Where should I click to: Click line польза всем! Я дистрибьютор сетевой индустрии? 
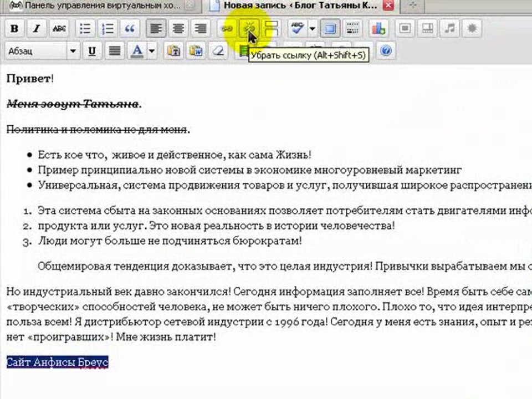(x=269, y=322)
